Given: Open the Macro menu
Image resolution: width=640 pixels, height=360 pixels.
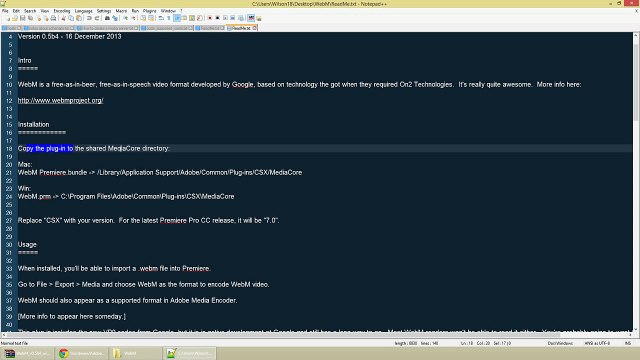Looking at the screenshot, I should tap(121, 11).
